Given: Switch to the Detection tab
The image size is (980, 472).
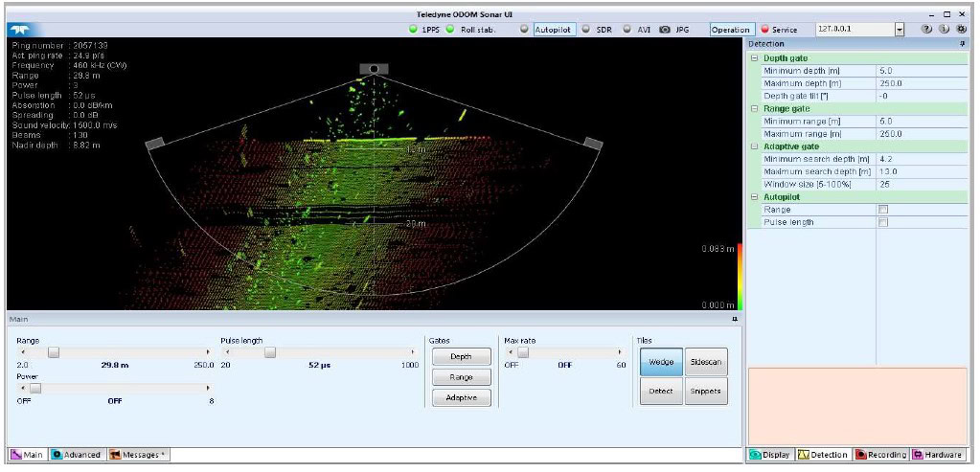Looking at the screenshot, I should 823,455.
